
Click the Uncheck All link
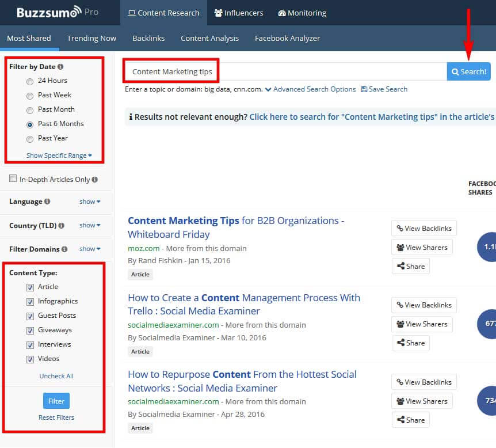coord(56,376)
